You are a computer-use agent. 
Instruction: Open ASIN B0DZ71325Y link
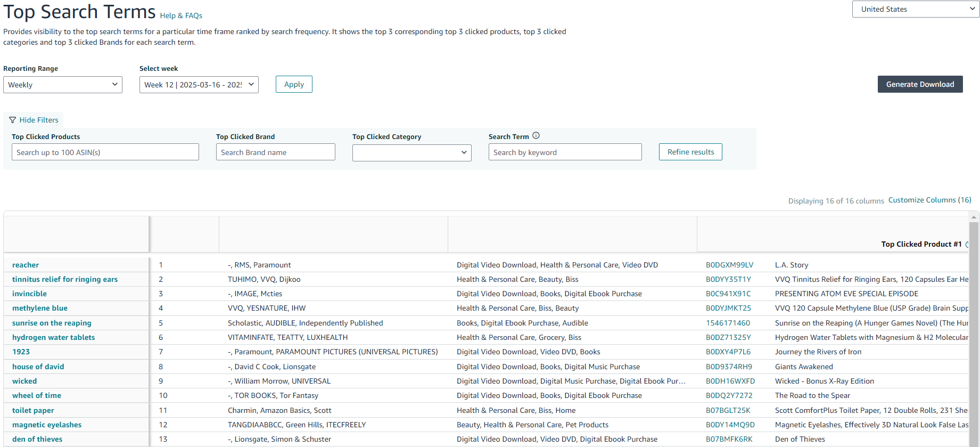(x=728, y=337)
